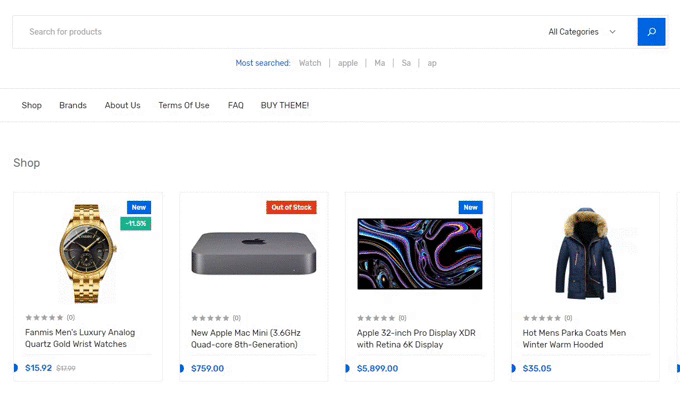680x396 pixels.
Task: Open the Shop menu item
Action: tap(32, 105)
